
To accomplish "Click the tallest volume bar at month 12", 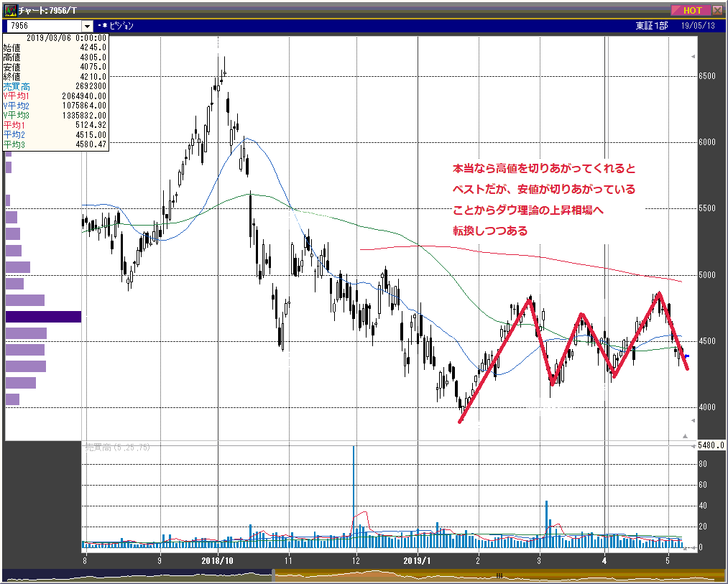I will click(354, 497).
